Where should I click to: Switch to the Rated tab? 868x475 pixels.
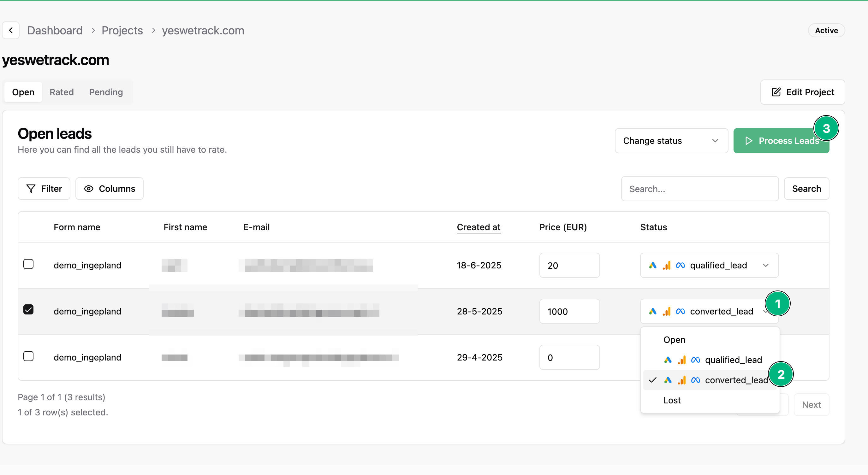[61, 92]
